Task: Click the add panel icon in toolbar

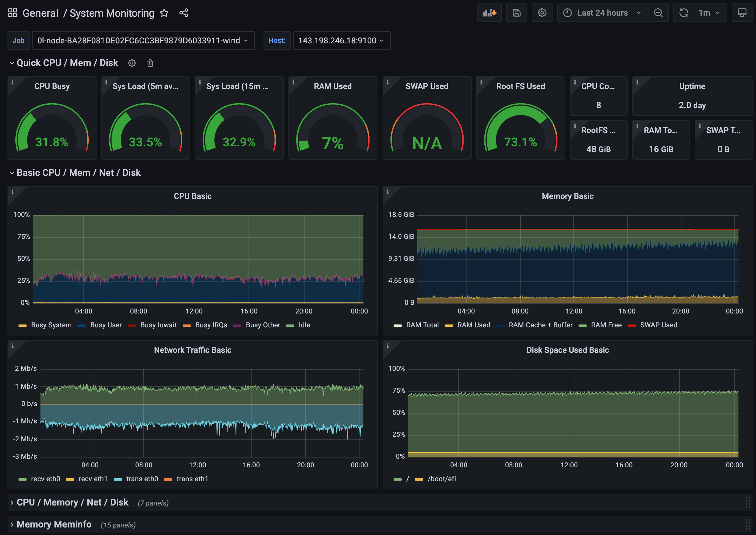Action: click(489, 12)
